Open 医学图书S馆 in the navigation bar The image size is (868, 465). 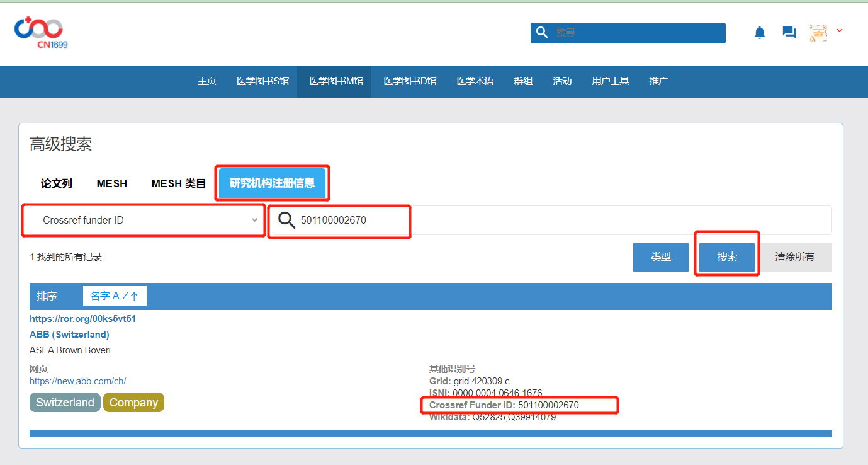pyautogui.click(x=262, y=81)
